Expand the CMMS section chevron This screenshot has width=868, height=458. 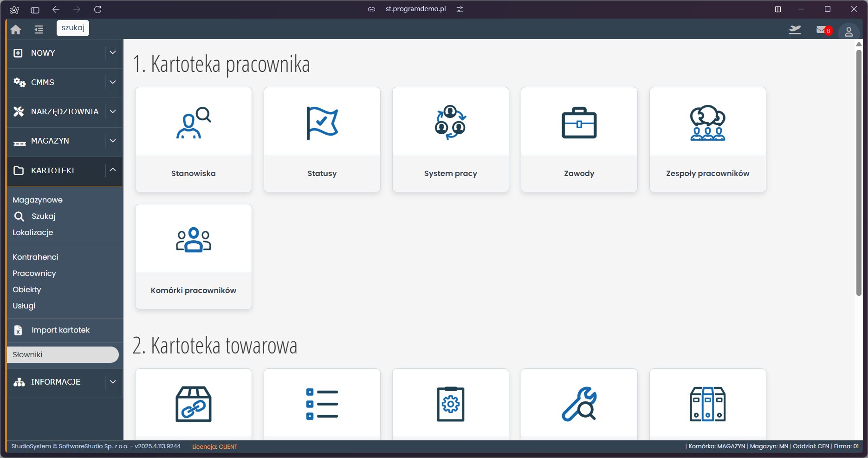point(113,82)
